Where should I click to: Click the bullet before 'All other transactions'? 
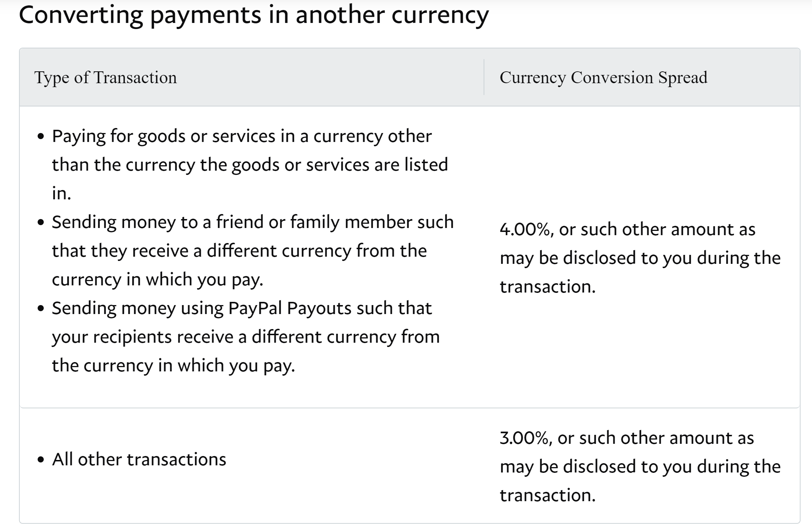click(x=41, y=460)
